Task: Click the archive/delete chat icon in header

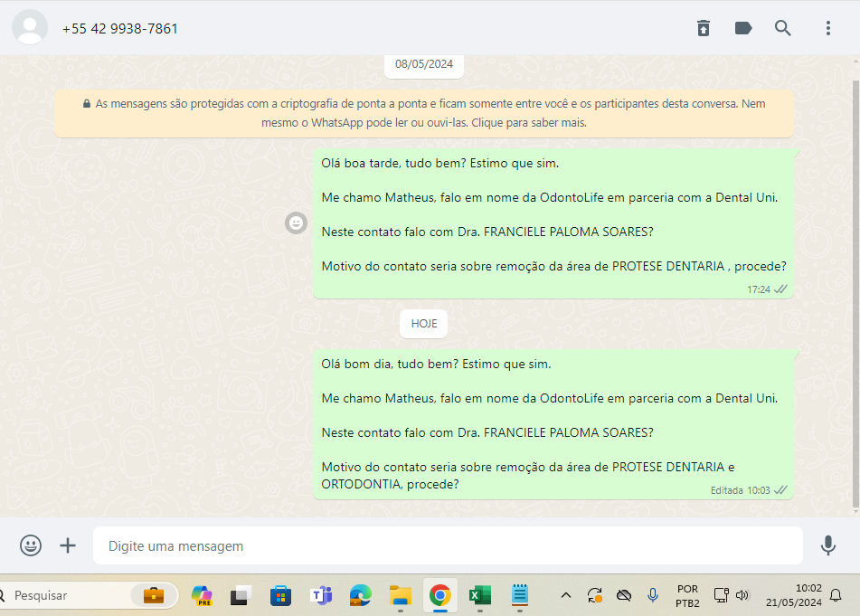Action: [704, 28]
